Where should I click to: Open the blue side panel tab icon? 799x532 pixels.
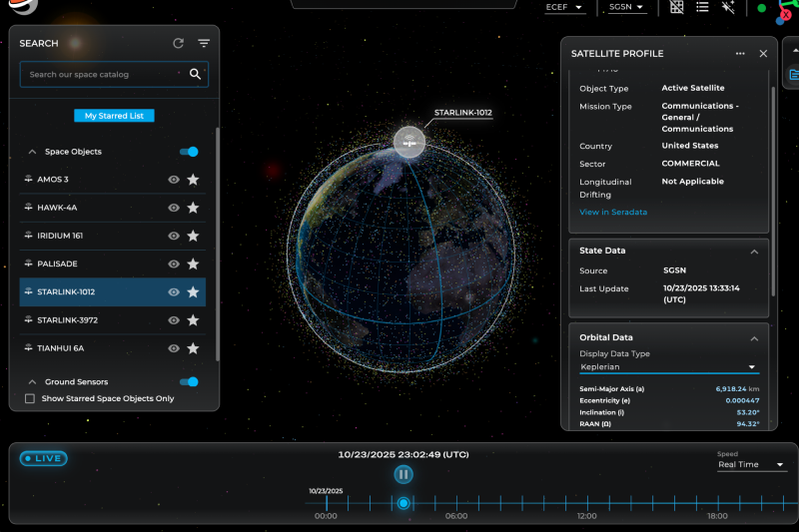pos(793,75)
